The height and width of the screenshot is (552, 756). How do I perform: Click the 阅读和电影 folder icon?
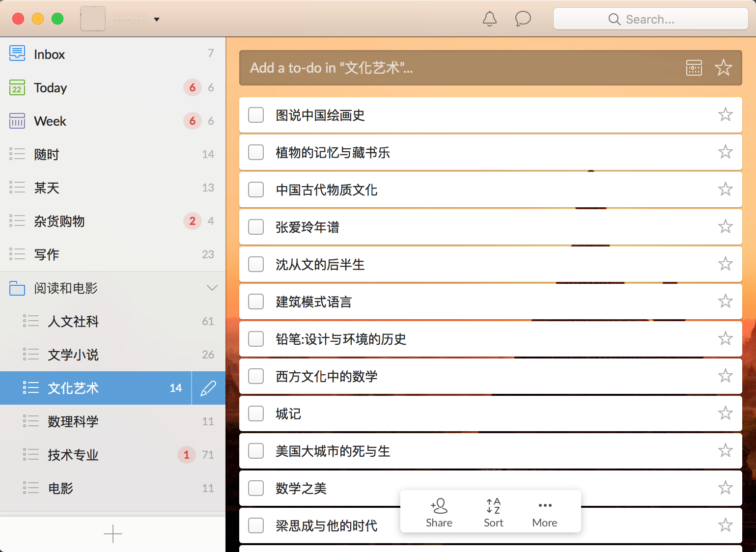tap(17, 288)
